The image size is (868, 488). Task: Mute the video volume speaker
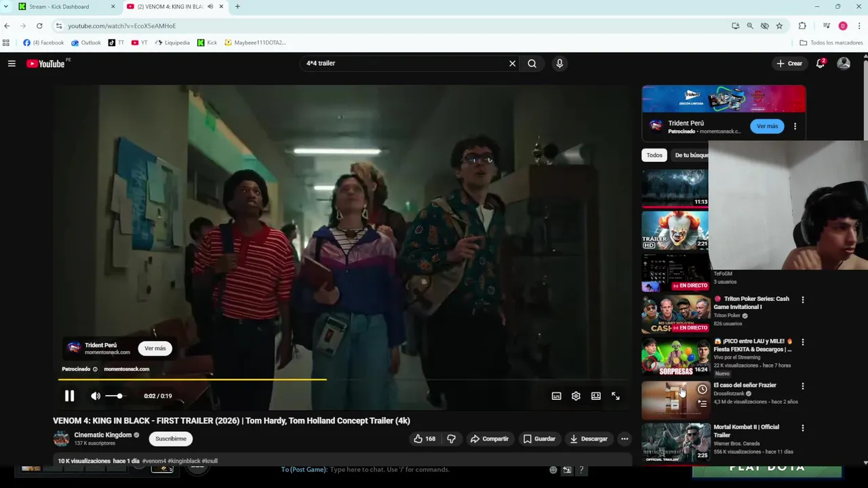(x=96, y=396)
